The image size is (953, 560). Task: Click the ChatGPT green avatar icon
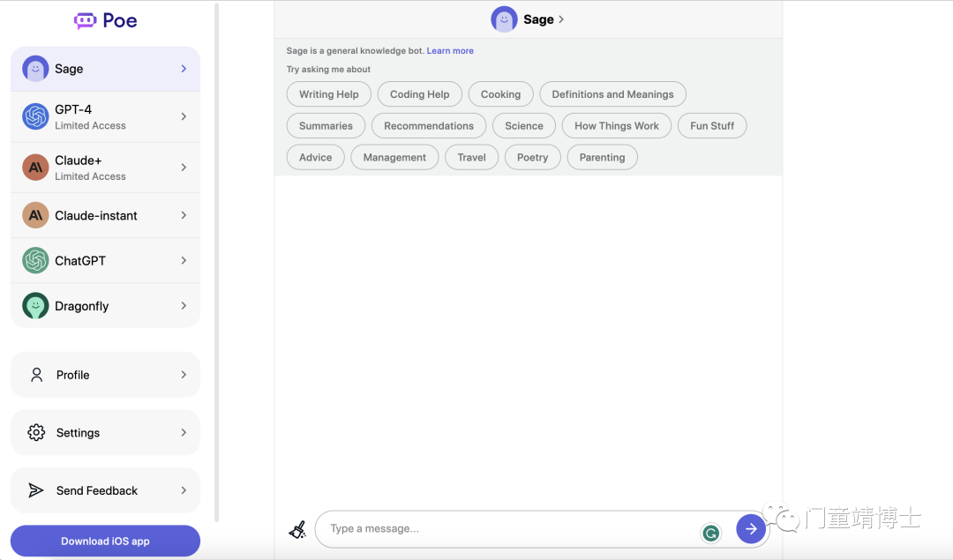(x=35, y=260)
